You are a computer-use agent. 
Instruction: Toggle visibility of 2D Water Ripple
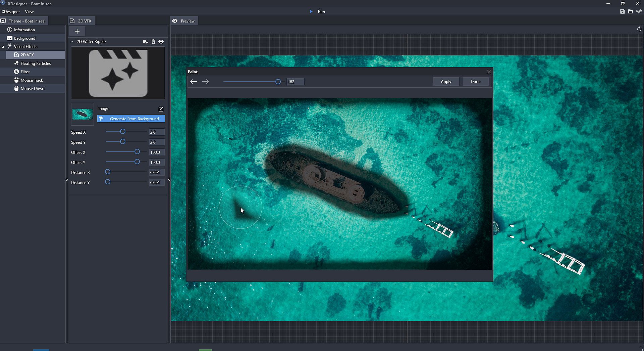[161, 42]
